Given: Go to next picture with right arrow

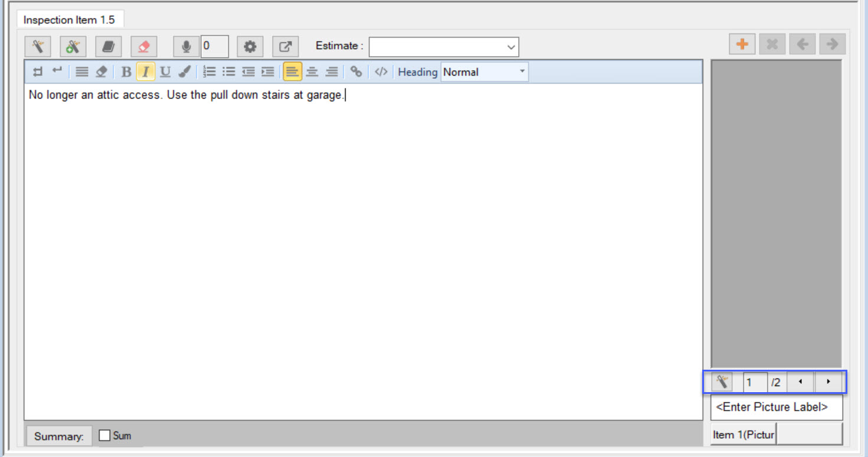Looking at the screenshot, I should [828, 382].
